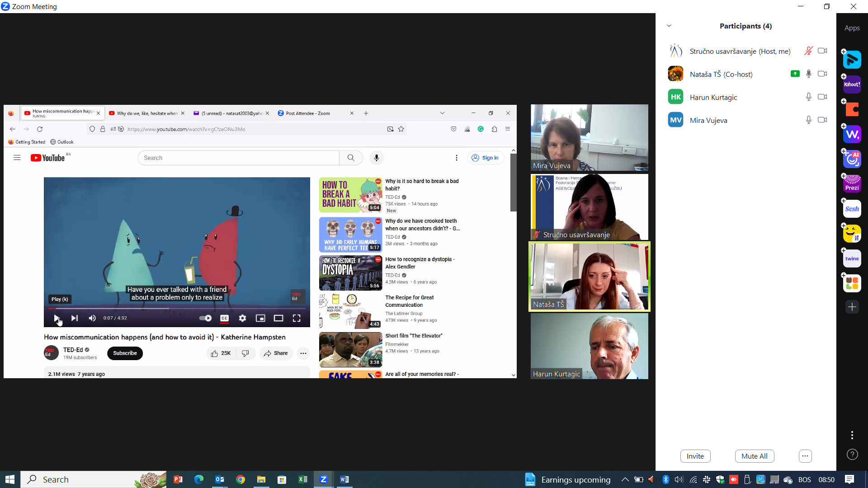Open the AI companion app icon in sidebar
The image size is (868, 488).
852,159
